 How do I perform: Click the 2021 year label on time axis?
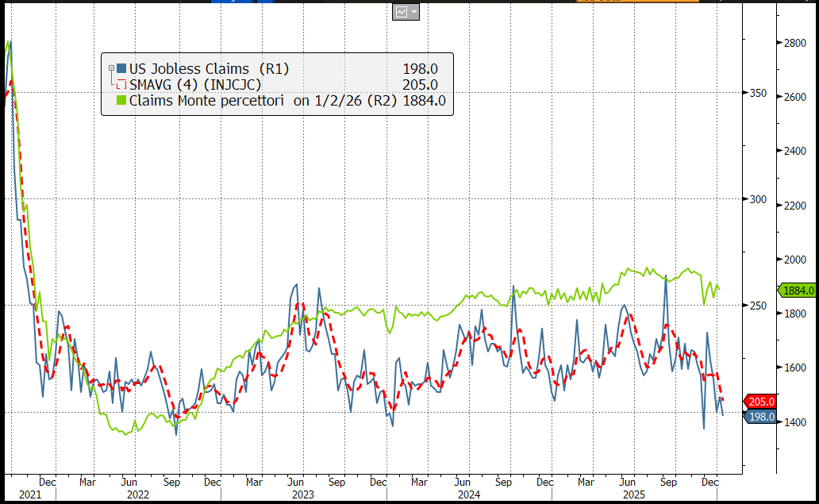tap(17, 494)
